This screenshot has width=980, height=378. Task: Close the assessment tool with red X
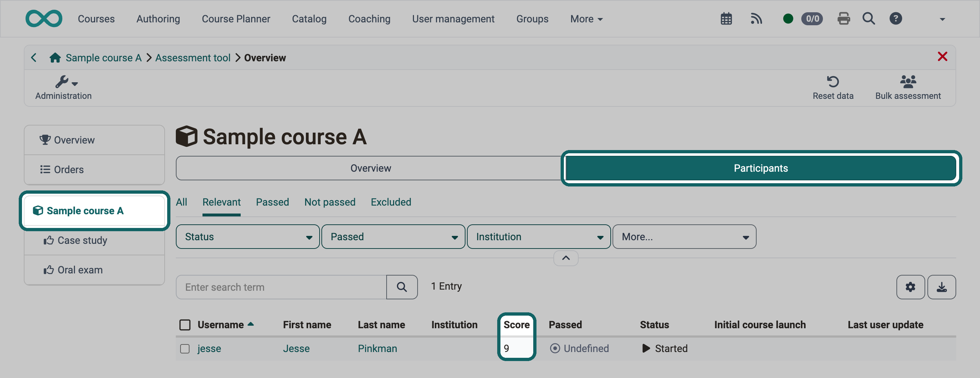coord(942,57)
